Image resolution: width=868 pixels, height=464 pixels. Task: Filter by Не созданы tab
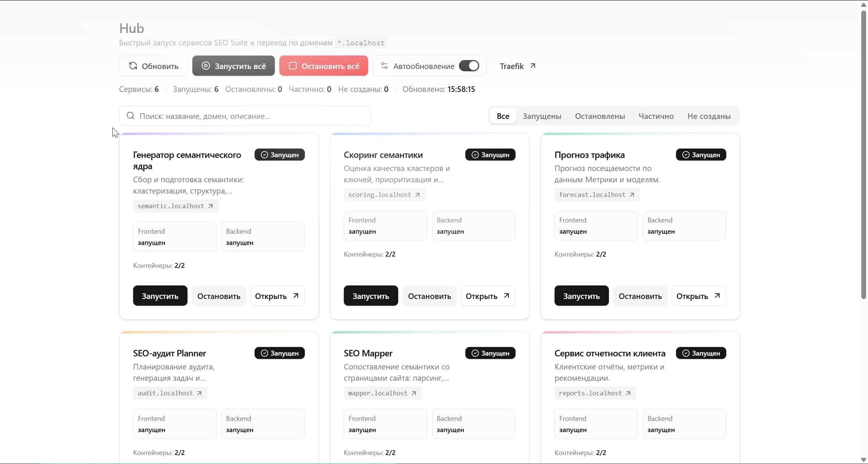pyautogui.click(x=709, y=116)
